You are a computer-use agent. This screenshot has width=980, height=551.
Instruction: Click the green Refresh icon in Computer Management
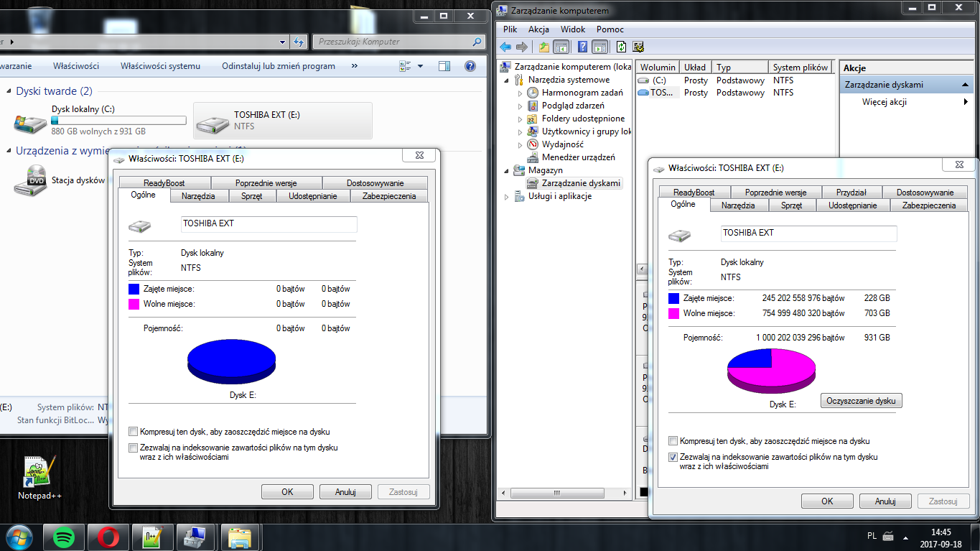pyautogui.click(x=621, y=47)
